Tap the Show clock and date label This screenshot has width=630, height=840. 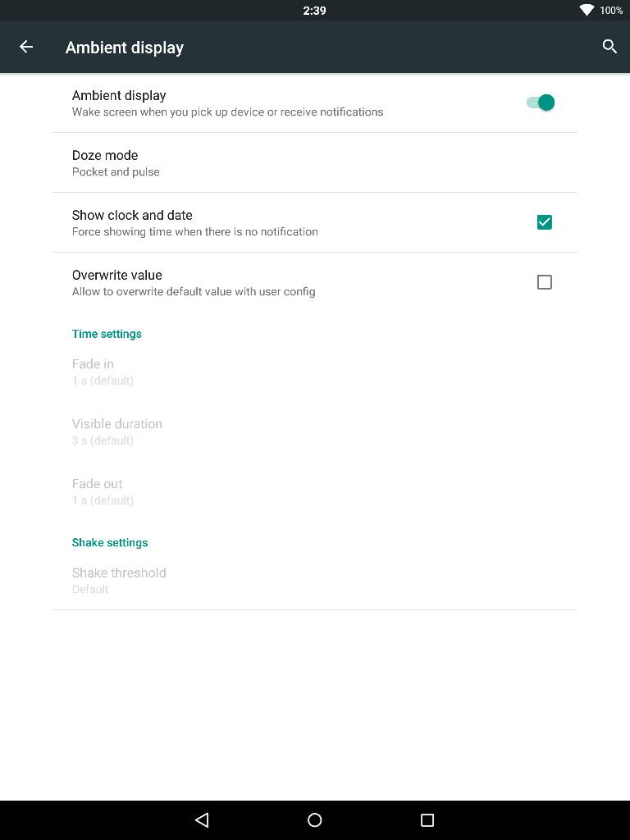(x=132, y=215)
